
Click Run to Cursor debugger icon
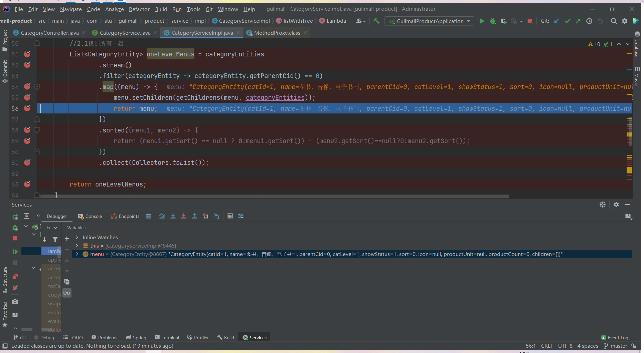pos(216,216)
